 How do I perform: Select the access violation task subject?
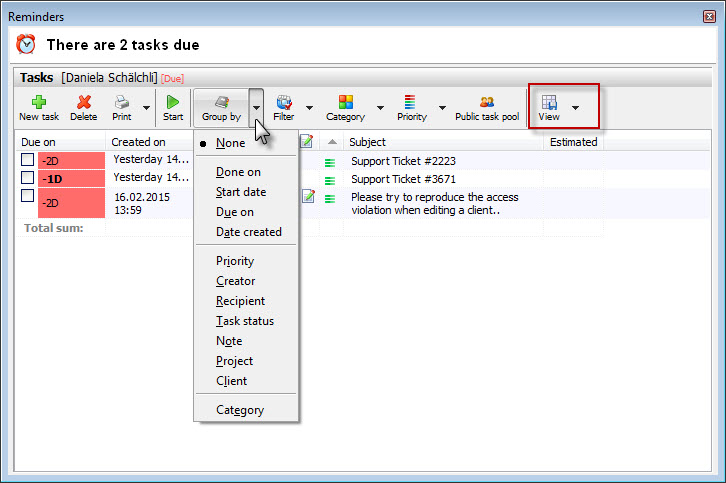tap(435, 203)
